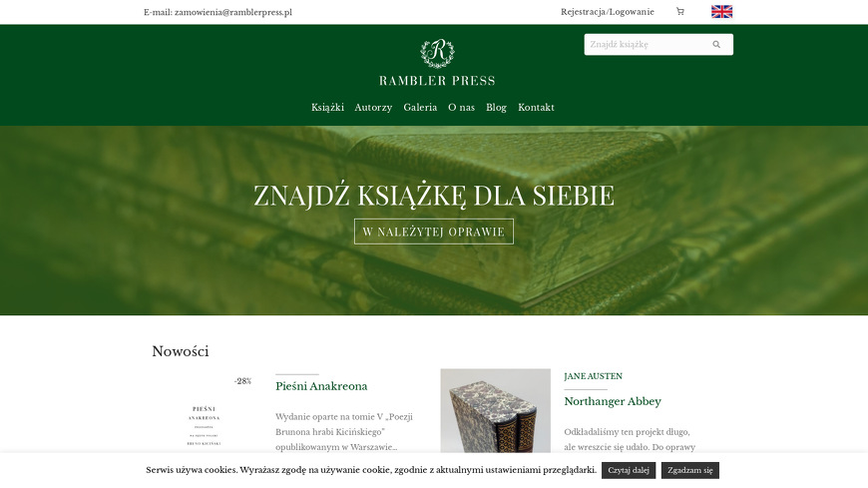Focus the "Znajdź książkę" search field

pos(648,44)
